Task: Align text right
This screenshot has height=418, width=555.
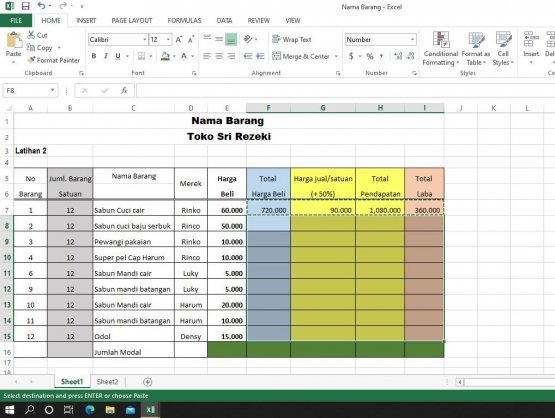Action: point(231,56)
